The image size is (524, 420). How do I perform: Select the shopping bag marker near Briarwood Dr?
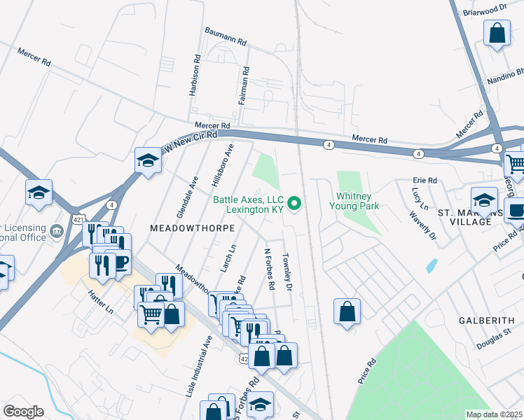click(497, 35)
